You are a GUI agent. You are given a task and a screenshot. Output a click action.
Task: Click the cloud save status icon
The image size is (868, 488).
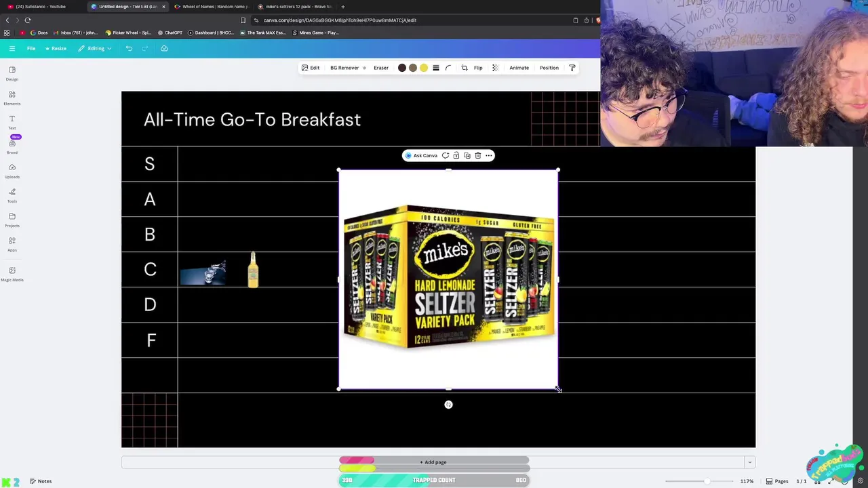pyautogui.click(x=164, y=48)
